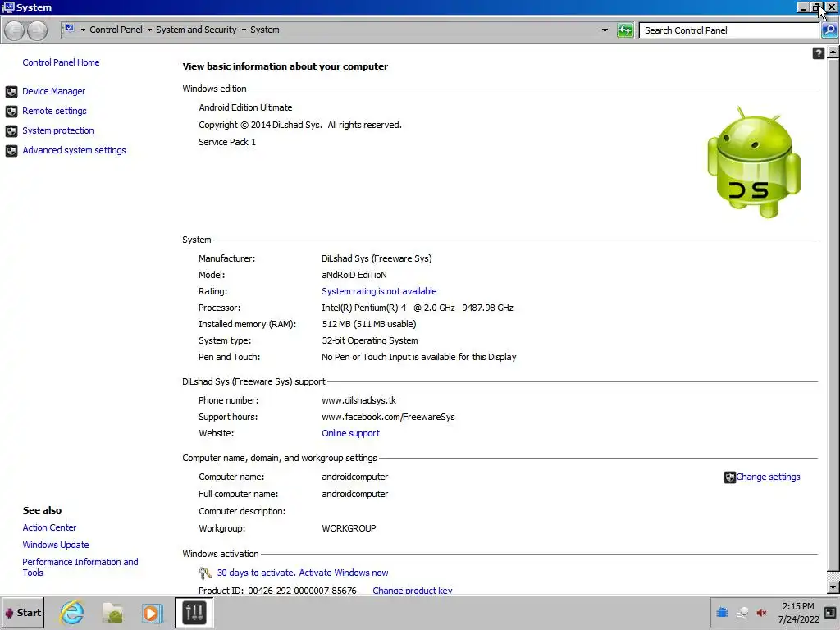Click the 512 MB (511 MB usable) value
The image size is (840, 630).
(368, 325)
